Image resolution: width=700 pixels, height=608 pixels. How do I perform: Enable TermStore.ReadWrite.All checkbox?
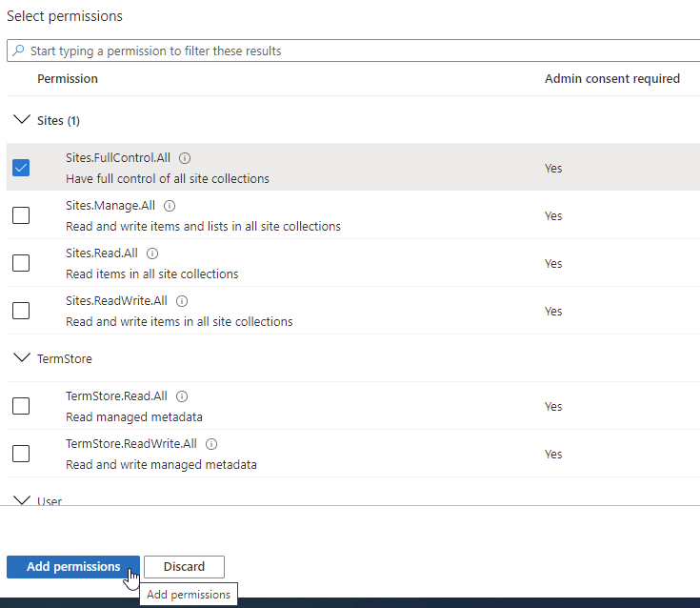point(21,454)
